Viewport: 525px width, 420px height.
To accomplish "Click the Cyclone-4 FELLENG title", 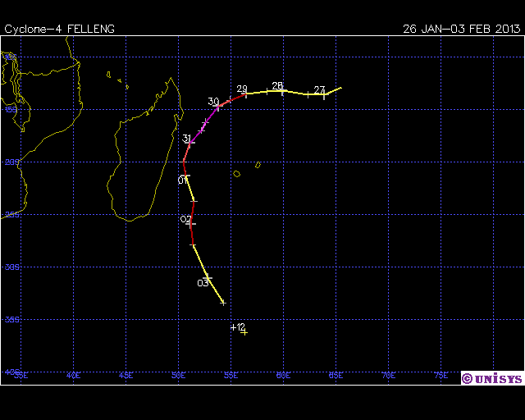I will pos(60,29).
